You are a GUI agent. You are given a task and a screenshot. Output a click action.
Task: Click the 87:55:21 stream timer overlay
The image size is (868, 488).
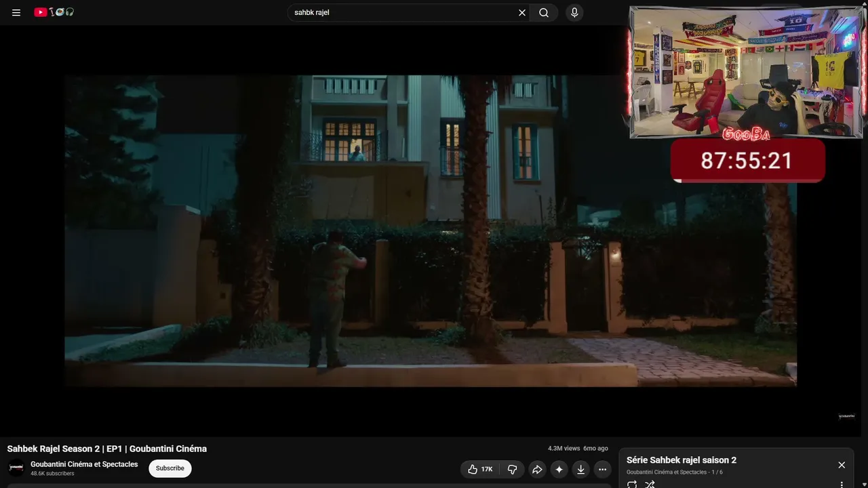pyautogui.click(x=747, y=161)
